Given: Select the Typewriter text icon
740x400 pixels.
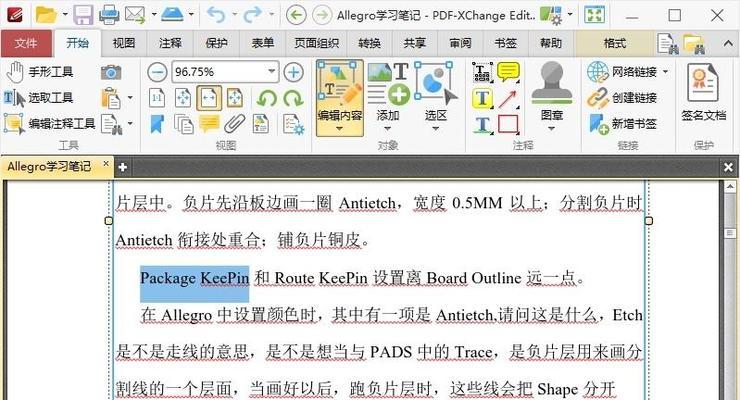Looking at the screenshot, I should click(x=482, y=72).
